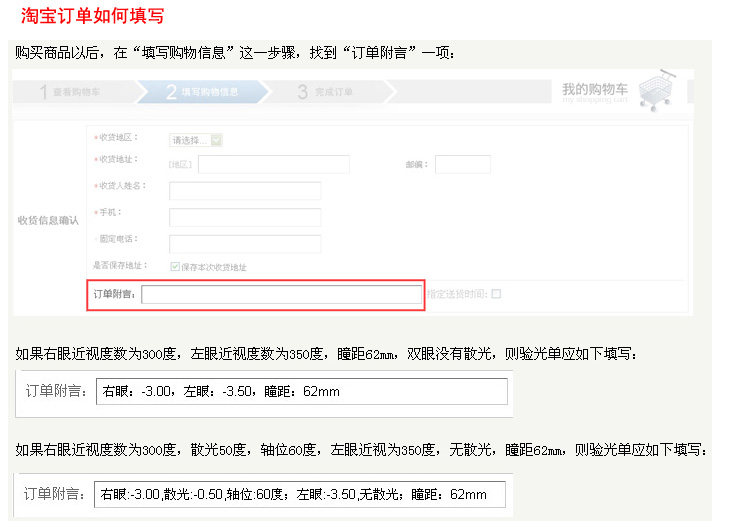Click the red 淘宝订单如何填写 title
The width and height of the screenshot is (750, 527).
pyautogui.click(x=92, y=16)
